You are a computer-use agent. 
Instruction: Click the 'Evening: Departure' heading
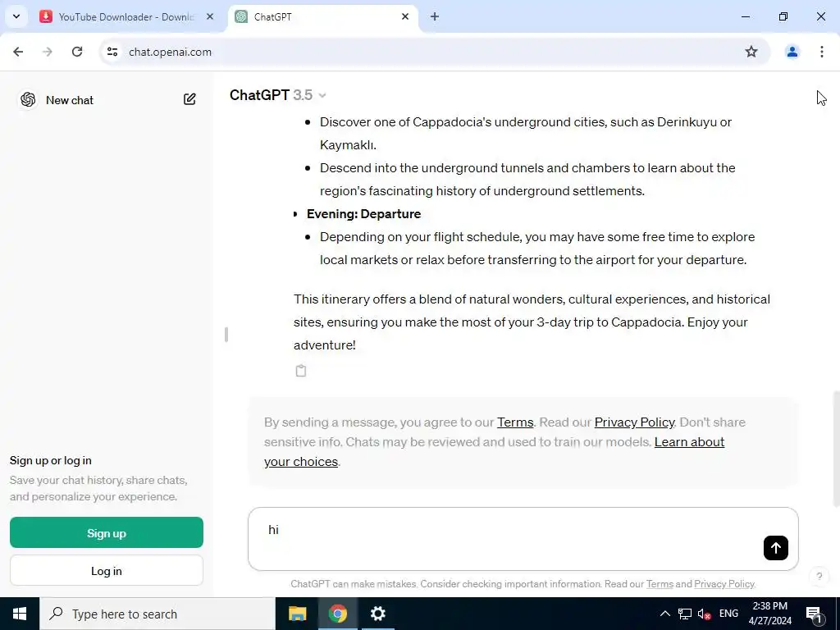363,214
